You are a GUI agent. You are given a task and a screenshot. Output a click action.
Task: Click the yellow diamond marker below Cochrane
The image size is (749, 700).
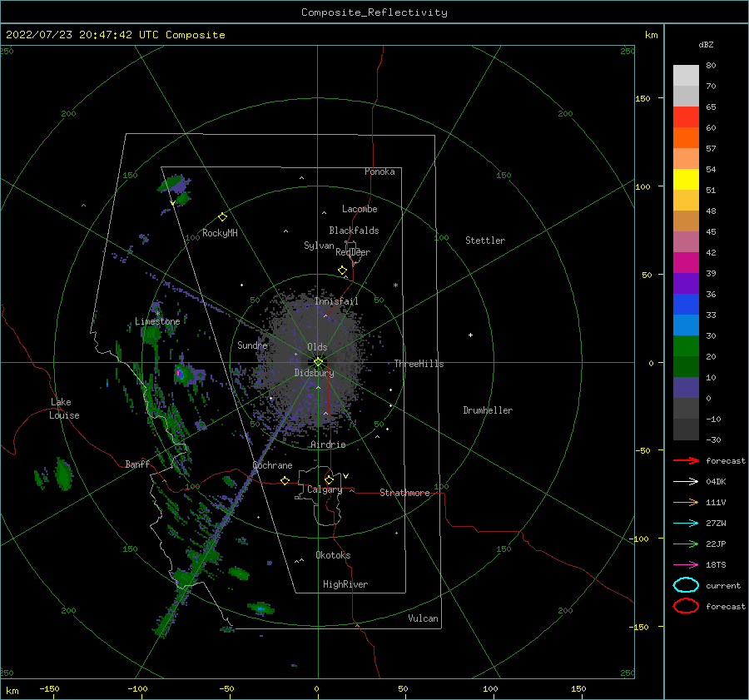(285, 481)
